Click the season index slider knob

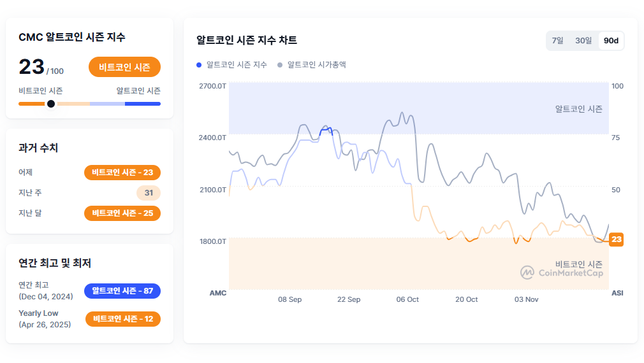[51, 104]
